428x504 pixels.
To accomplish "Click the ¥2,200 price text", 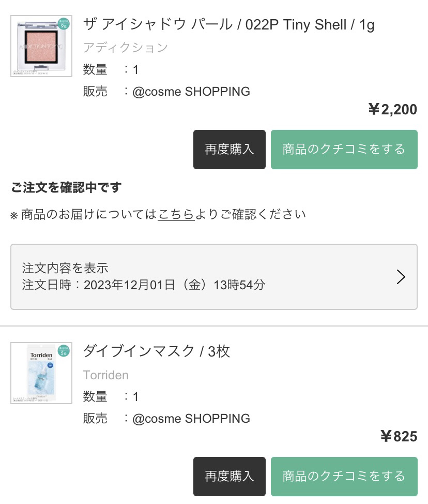I will (392, 109).
